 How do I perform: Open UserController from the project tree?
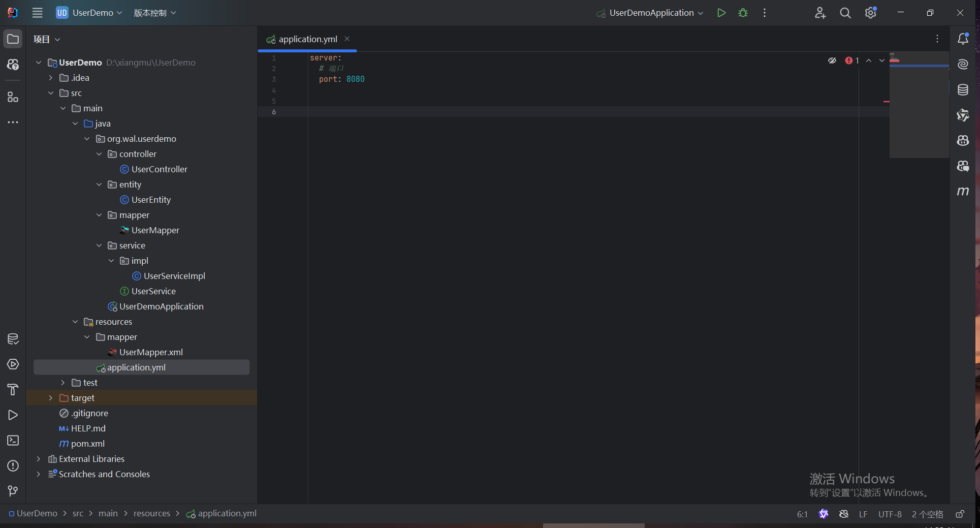[x=159, y=169]
